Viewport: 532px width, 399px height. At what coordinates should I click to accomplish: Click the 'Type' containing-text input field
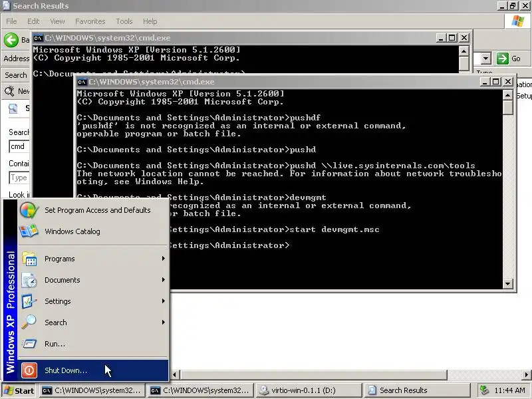(x=19, y=178)
